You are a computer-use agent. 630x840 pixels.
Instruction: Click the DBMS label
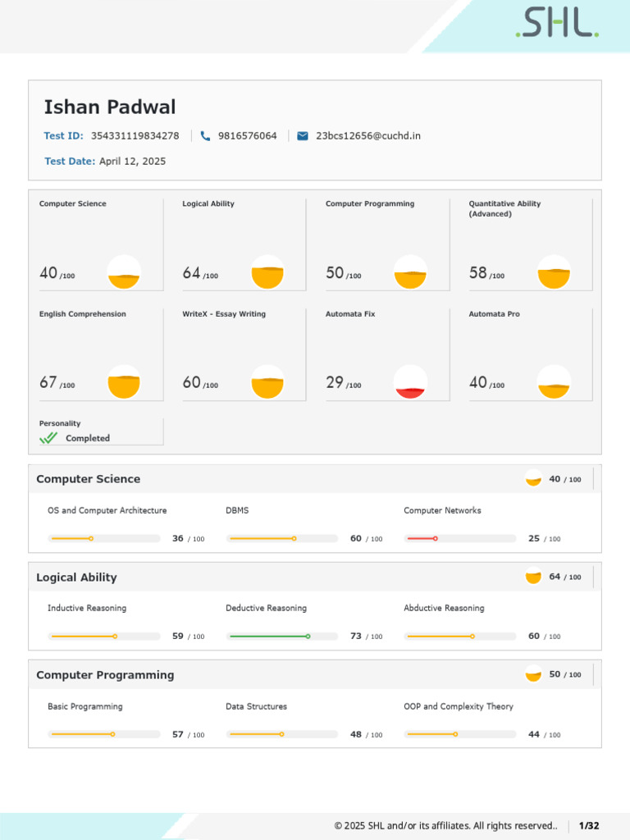[237, 510]
